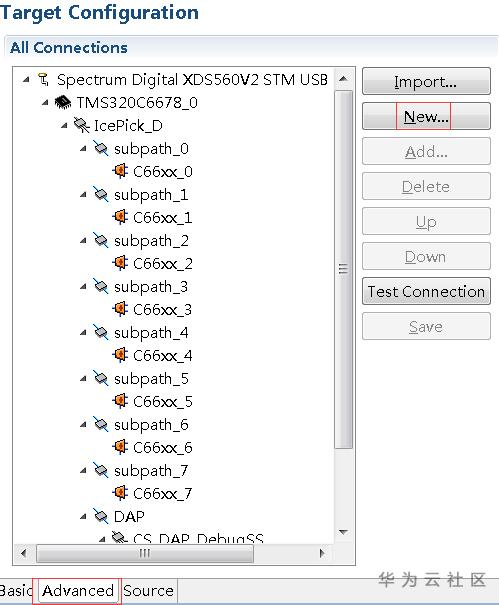Select the C66xx_7 core icon
This screenshot has width=499, height=605.
click(120, 493)
